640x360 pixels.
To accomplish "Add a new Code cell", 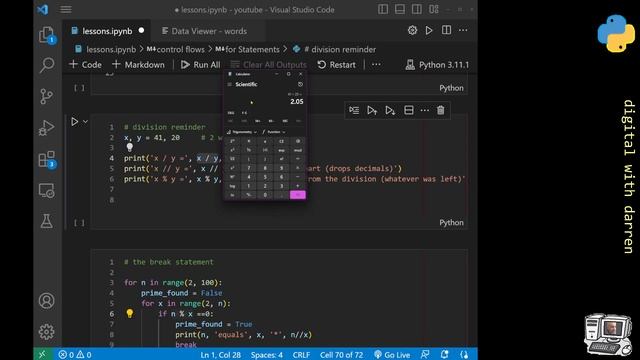I will point(85,64).
